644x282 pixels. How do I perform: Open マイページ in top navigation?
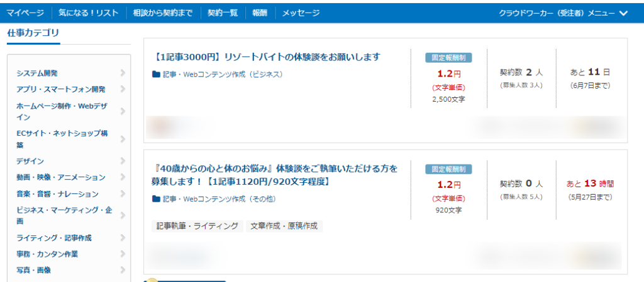pyautogui.click(x=25, y=13)
